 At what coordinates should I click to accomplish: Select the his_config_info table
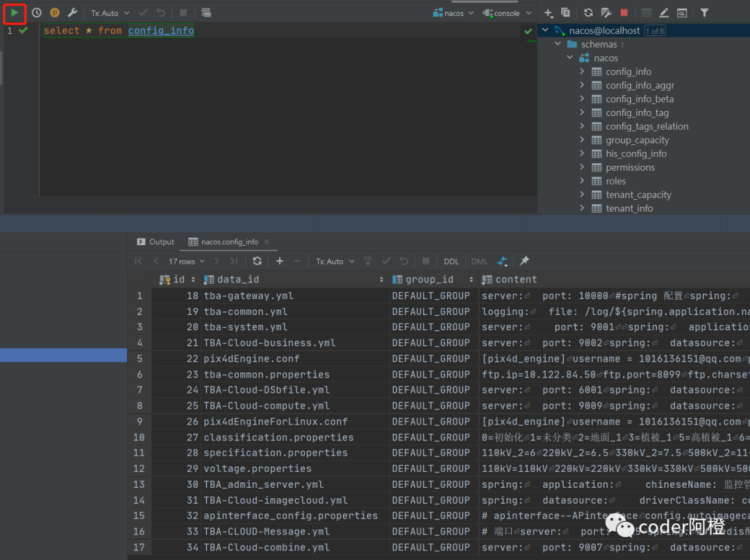coord(636,154)
